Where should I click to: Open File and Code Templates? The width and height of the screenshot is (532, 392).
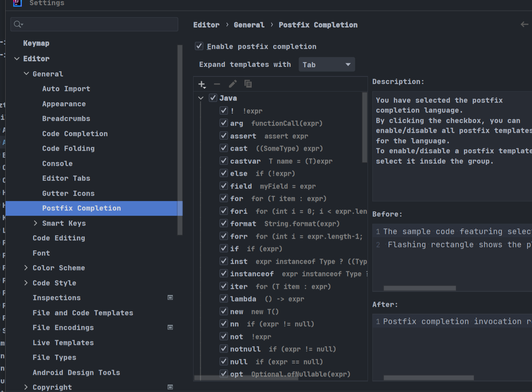[x=83, y=313]
